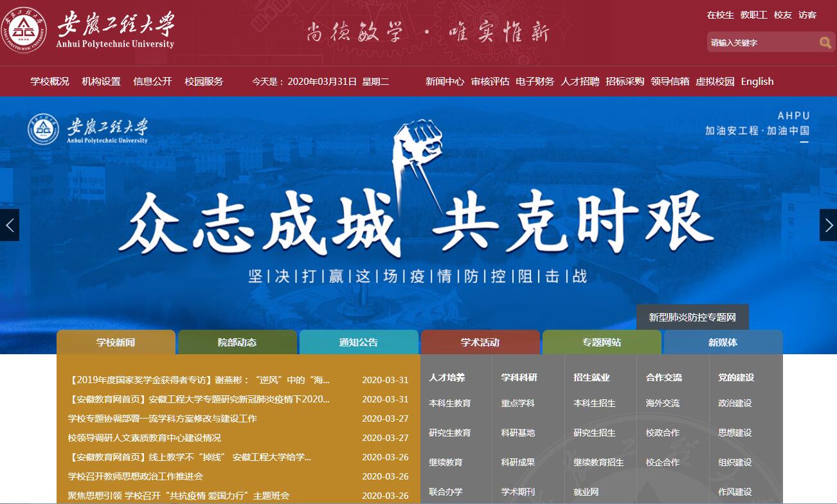Open 本科生教育 link

pyautogui.click(x=450, y=403)
